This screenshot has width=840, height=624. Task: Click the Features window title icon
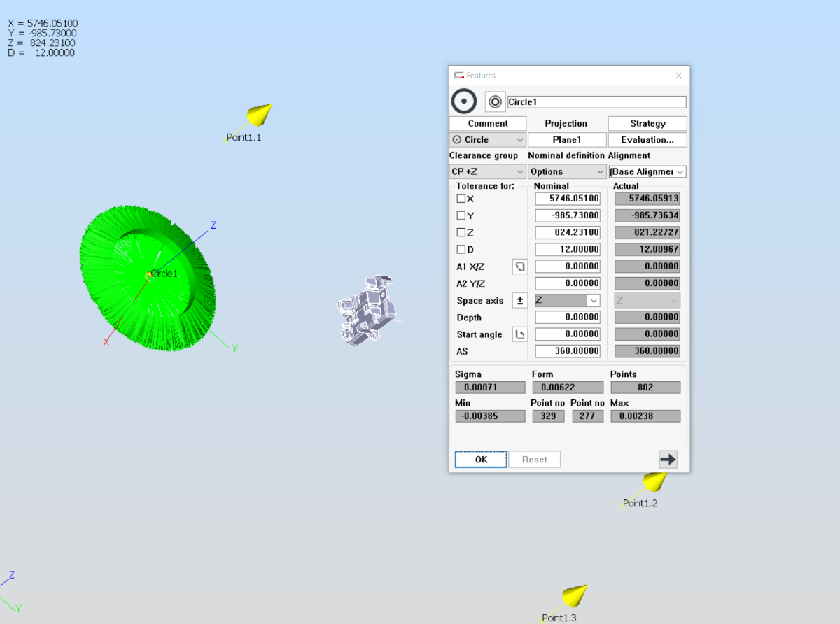coord(459,76)
